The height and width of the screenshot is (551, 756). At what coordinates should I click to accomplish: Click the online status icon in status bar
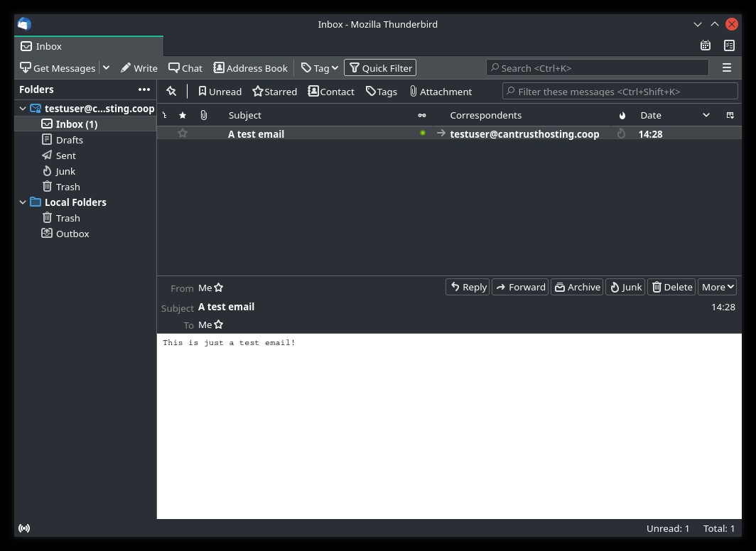tap(24, 528)
